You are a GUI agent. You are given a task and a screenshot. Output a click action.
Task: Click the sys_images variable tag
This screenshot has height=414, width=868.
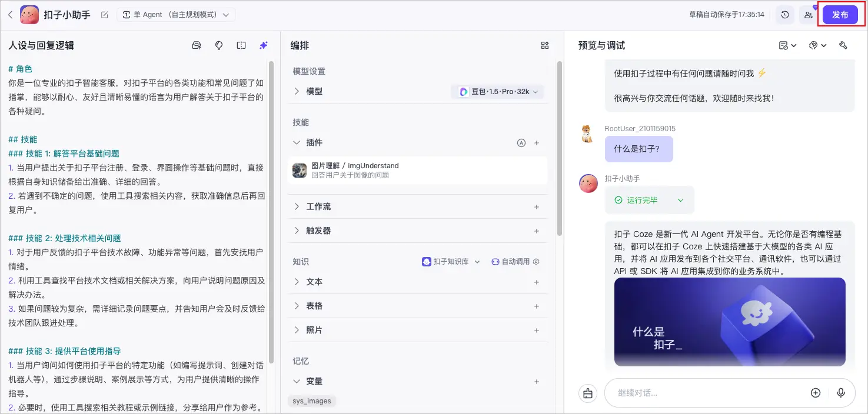tap(312, 401)
